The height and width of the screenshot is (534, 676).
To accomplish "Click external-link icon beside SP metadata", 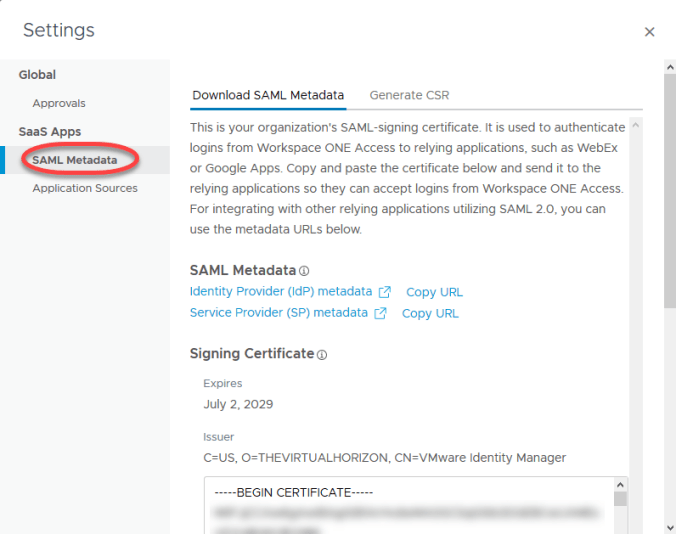I will coord(380,313).
